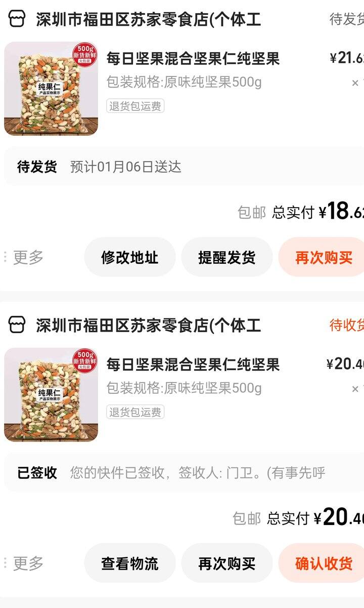The height and width of the screenshot is (608, 364).
Task: Click 查看物流 button
Action: (x=130, y=563)
